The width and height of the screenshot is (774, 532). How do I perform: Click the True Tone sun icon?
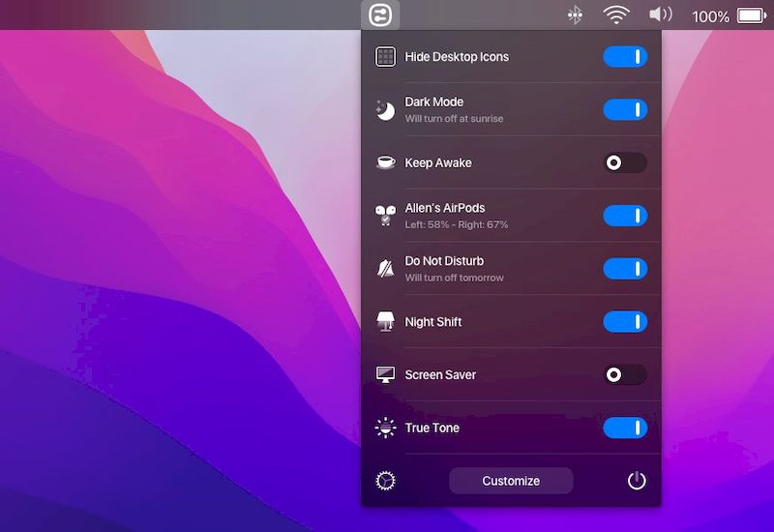click(x=385, y=428)
